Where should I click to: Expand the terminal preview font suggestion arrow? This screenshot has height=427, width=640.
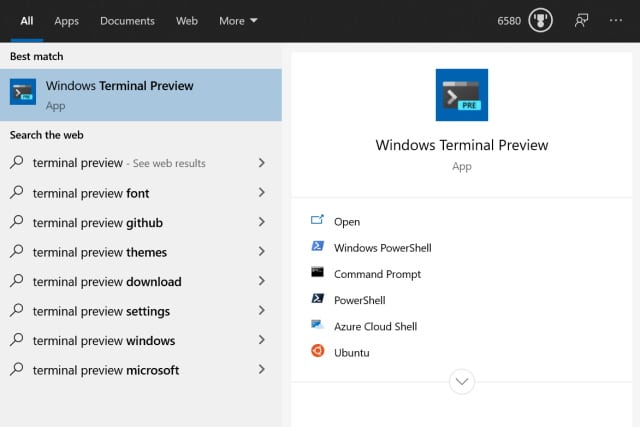261,193
